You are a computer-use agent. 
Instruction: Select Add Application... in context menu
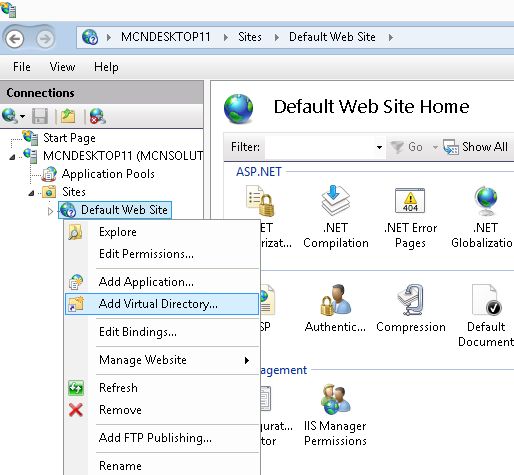click(x=162, y=282)
